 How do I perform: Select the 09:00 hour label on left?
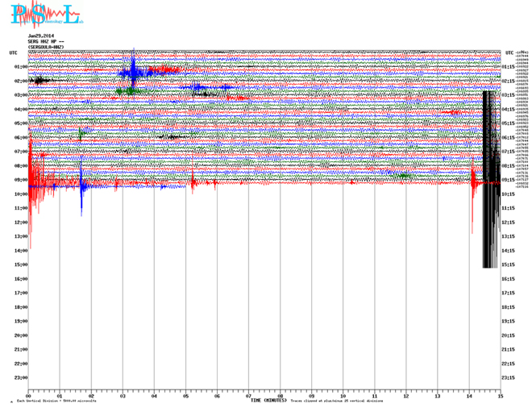pos(21,180)
